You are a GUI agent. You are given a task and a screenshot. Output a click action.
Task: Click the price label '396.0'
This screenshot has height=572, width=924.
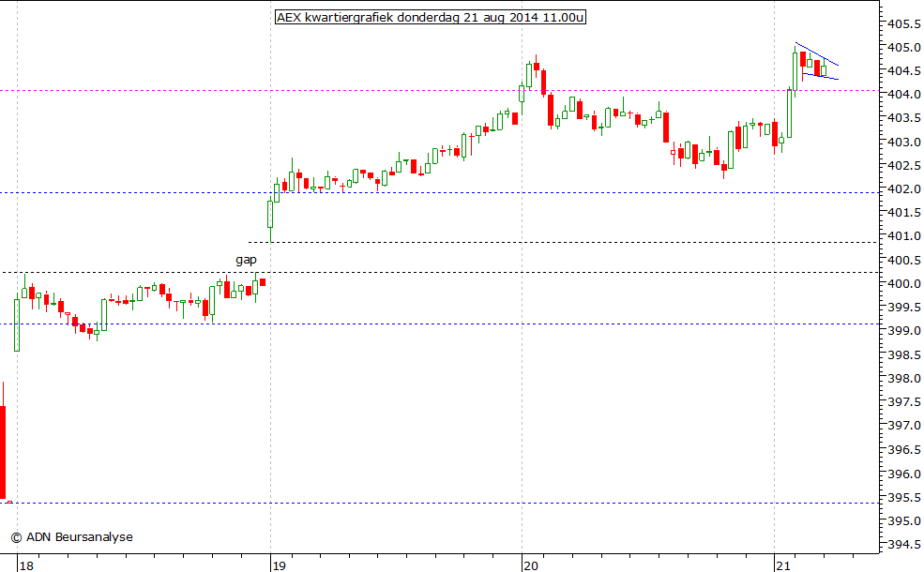(904, 474)
